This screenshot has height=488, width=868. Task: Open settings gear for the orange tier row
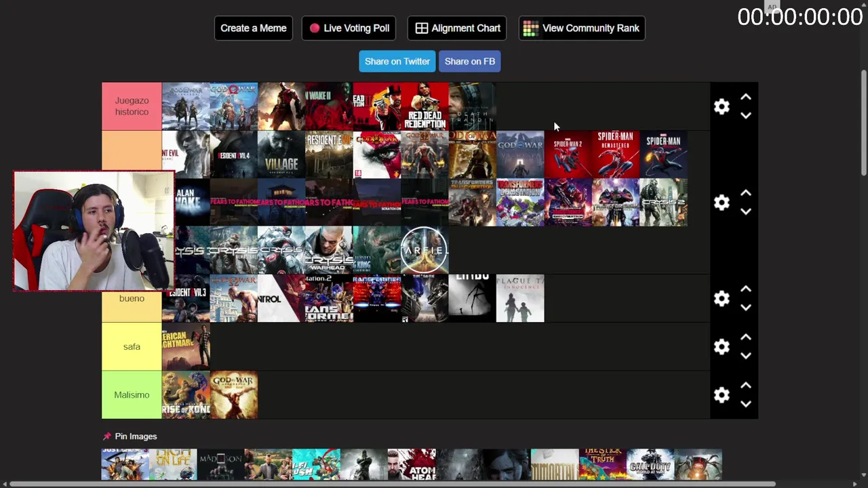click(x=722, y=203)
